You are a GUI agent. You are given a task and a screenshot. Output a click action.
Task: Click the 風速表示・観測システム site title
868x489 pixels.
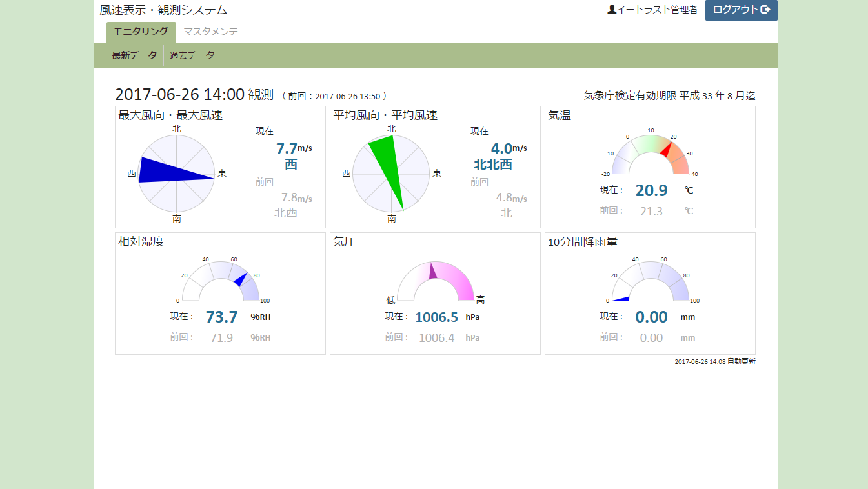163,10
